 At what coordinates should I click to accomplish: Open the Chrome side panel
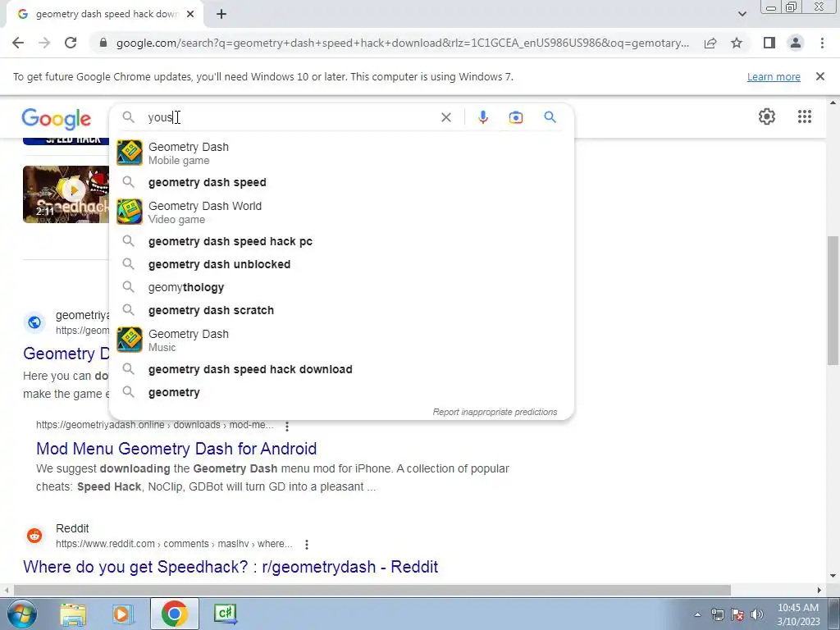tap(769, 43)
